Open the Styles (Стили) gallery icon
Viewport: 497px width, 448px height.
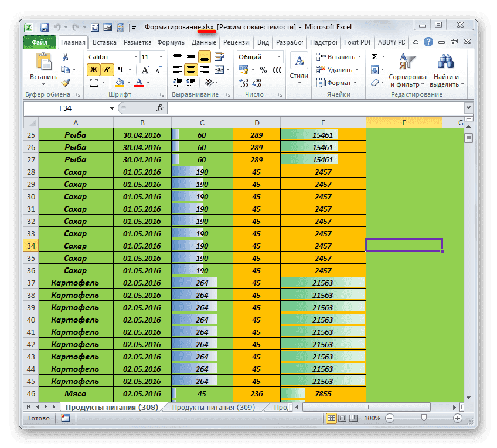point(299,60)
